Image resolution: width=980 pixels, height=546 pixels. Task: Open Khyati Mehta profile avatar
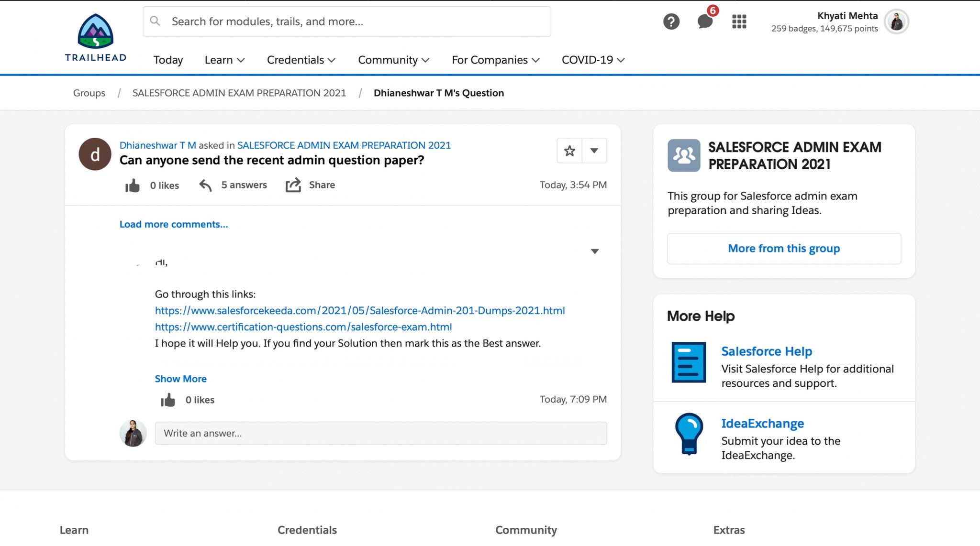click(x=896, y=22)
